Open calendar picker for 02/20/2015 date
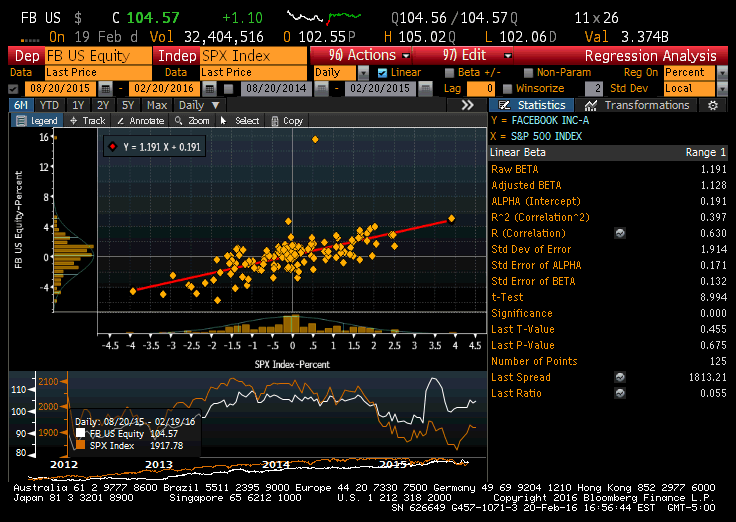Viewport: 736px width, 522px height. click(x=425, y=89)
